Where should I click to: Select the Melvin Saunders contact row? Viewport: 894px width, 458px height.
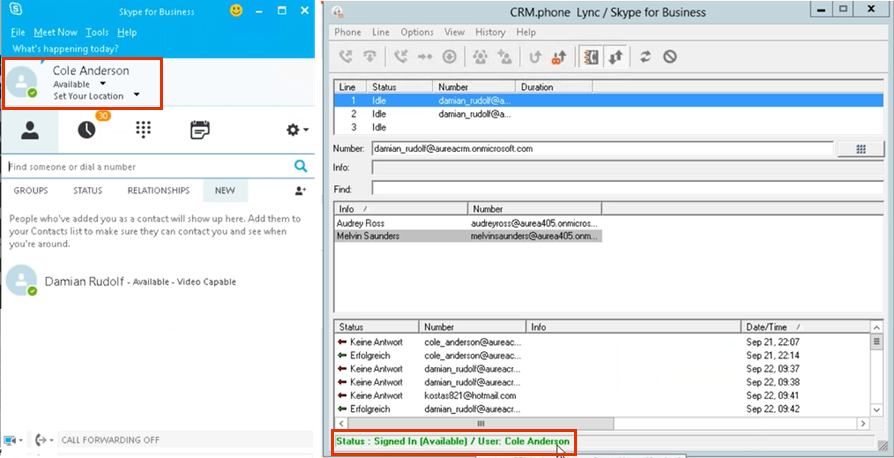tap(468, 236)
